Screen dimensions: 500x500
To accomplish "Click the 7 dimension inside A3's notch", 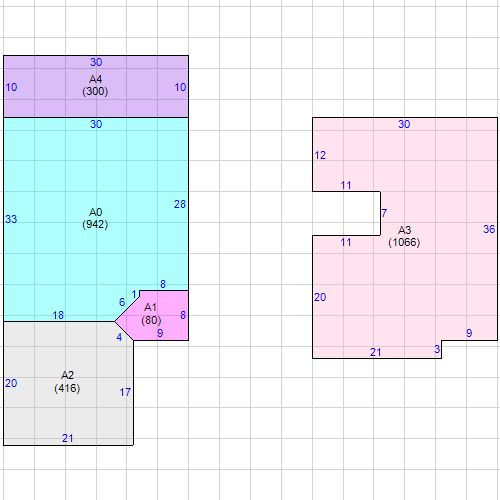I will click(384, 213).
